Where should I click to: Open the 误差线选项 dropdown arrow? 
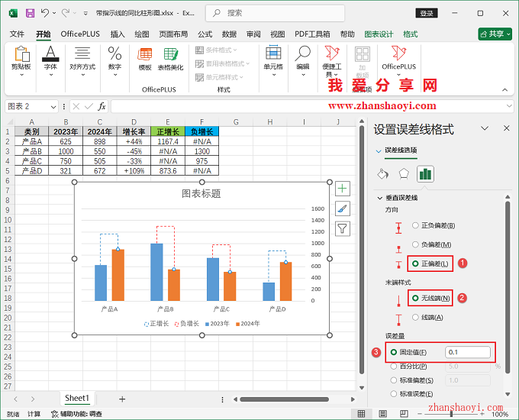click(379, 151)
